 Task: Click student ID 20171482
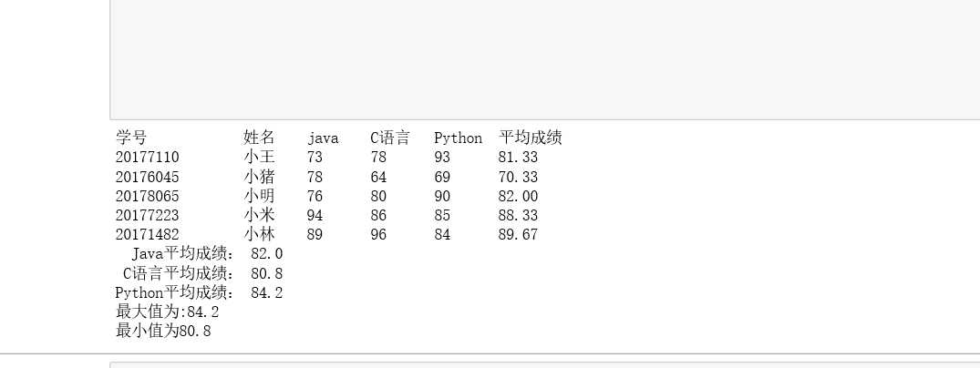point(147,234)
